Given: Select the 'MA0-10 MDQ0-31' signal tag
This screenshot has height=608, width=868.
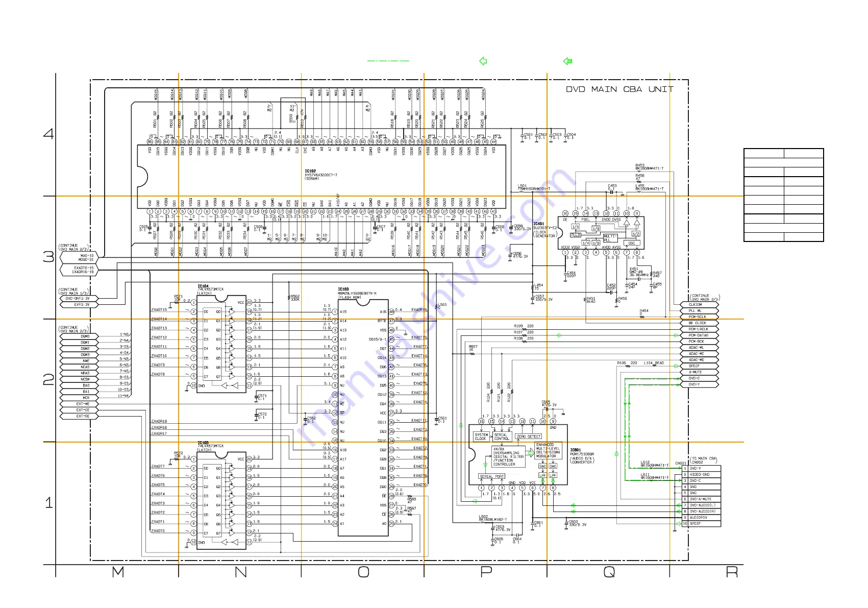Looking at the screenshot, I should (78, 257).
